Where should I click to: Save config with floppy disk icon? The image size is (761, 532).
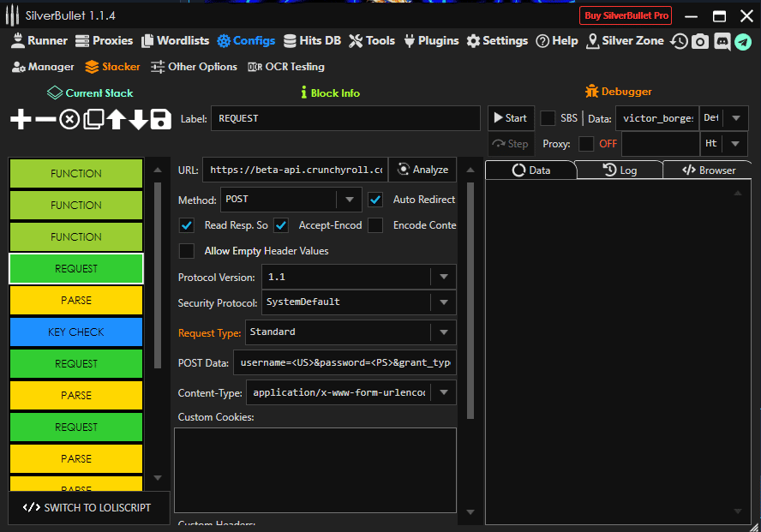(x=160, y=119)
